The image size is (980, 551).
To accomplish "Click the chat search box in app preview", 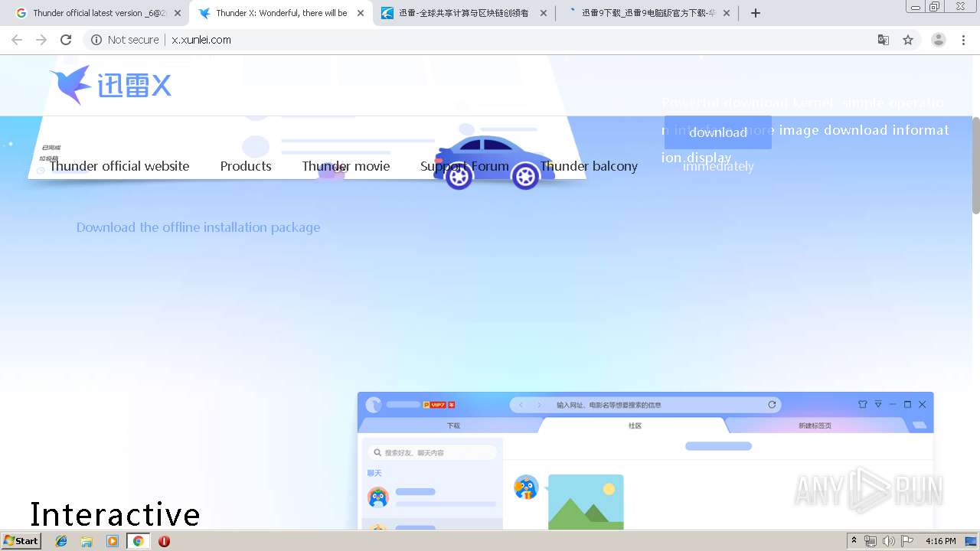I will click(433, 453).
